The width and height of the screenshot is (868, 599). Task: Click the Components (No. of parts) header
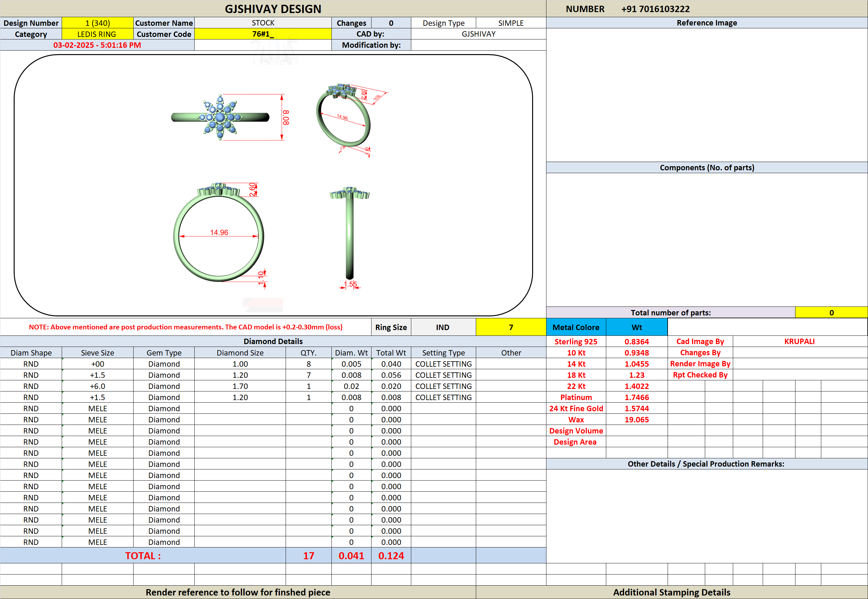point(707,167)
